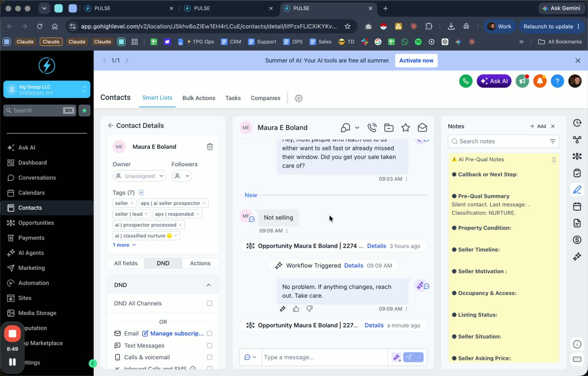Open the green phone dialer icon

coord(466,81)
